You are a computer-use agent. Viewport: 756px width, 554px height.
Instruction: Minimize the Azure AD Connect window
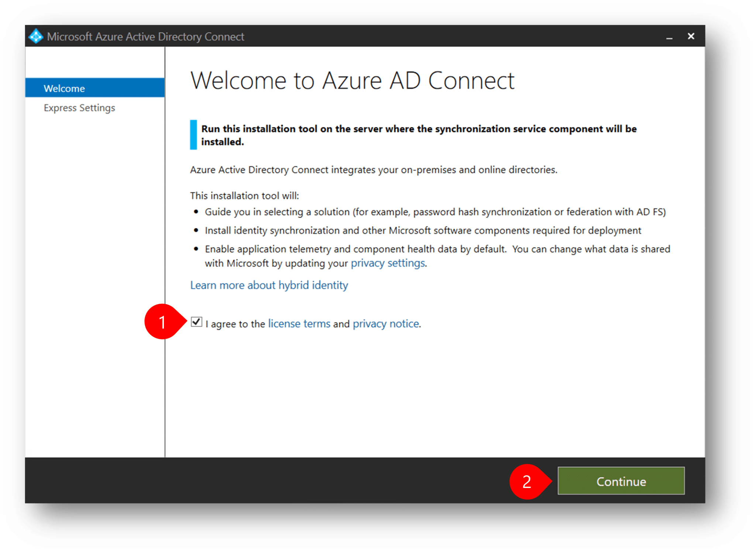pos(669,37)
